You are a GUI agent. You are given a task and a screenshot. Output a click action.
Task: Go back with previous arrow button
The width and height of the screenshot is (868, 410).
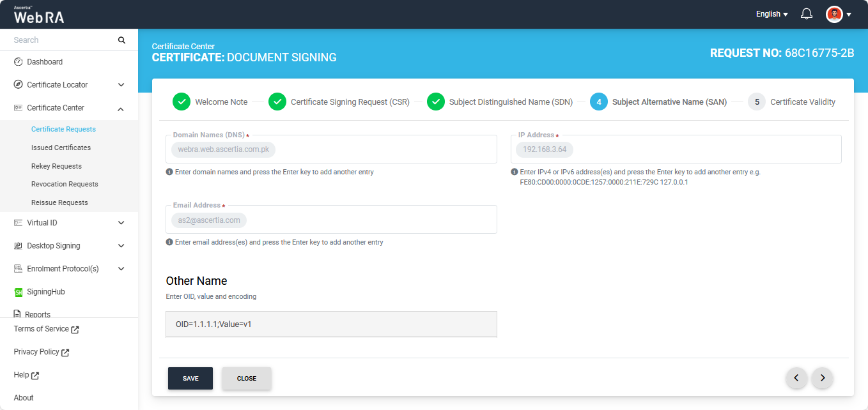tap(796, 378)
